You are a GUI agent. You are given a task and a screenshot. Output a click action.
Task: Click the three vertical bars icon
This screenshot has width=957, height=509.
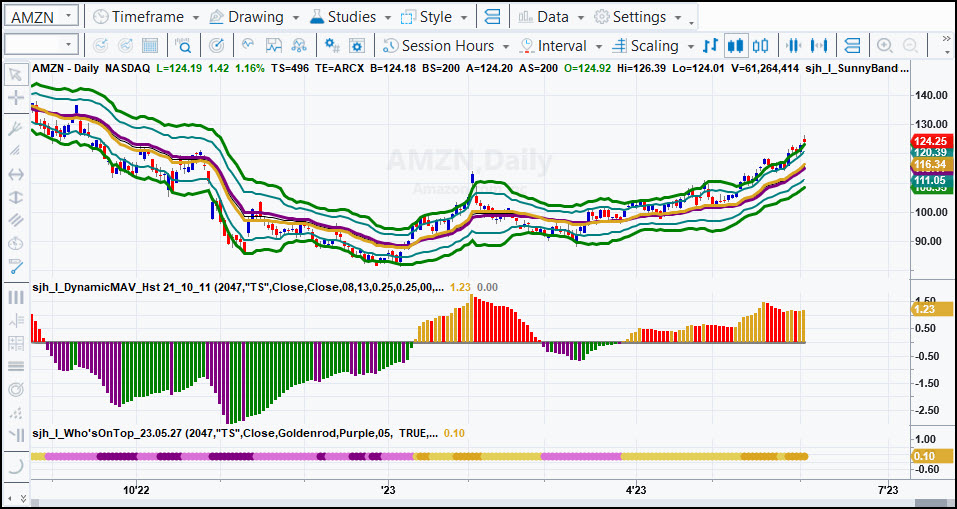(x=15, y=297)
